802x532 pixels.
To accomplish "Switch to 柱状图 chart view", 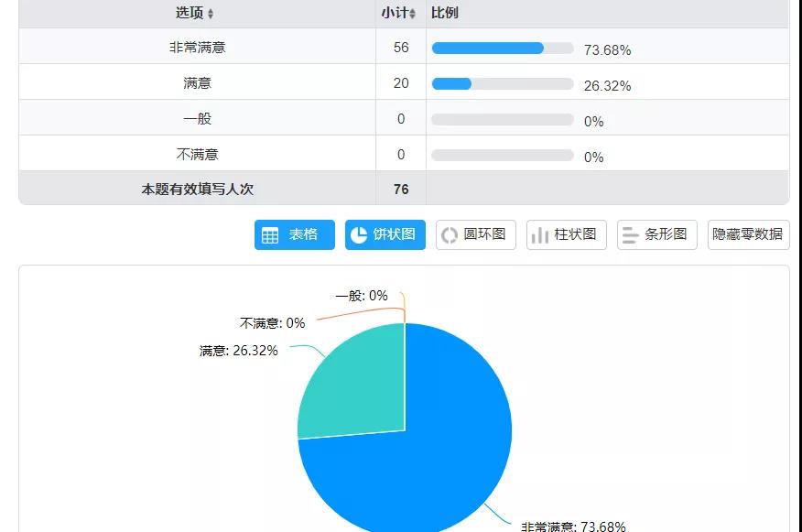I will point(566,234).
